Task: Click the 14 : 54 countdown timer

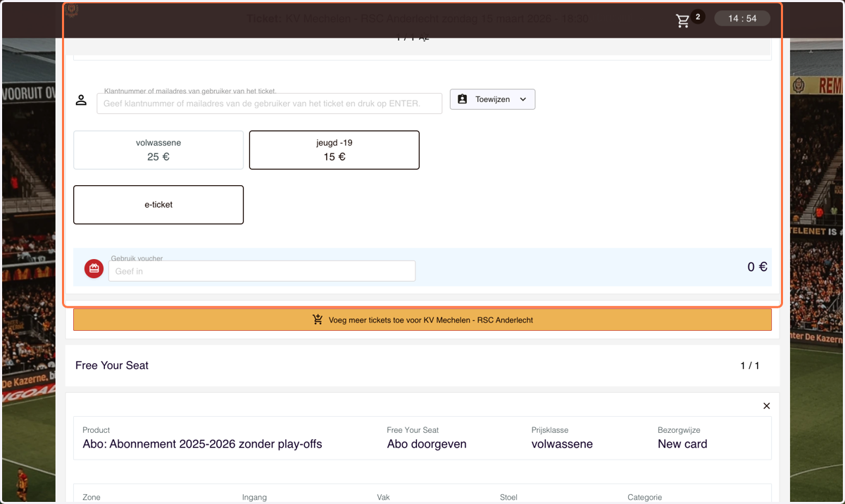Action: pyautogui.click(x=742, y=18)
